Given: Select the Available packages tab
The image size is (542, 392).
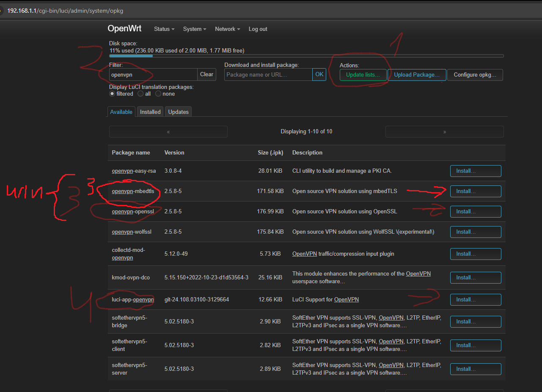Looking at the screenshot, I should [x=121, y=111].
